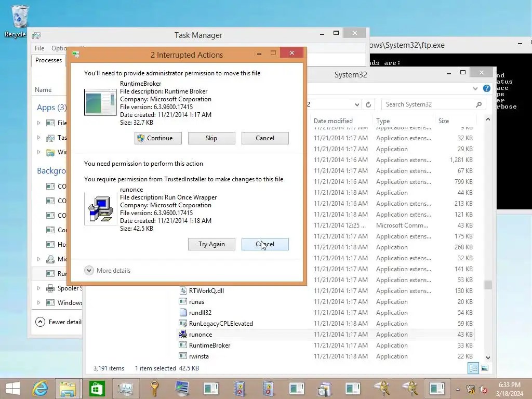Open the Windows Store from taskbar
Image resolution: width=532 pixels, height=399 pixels.
coord(97,389)
